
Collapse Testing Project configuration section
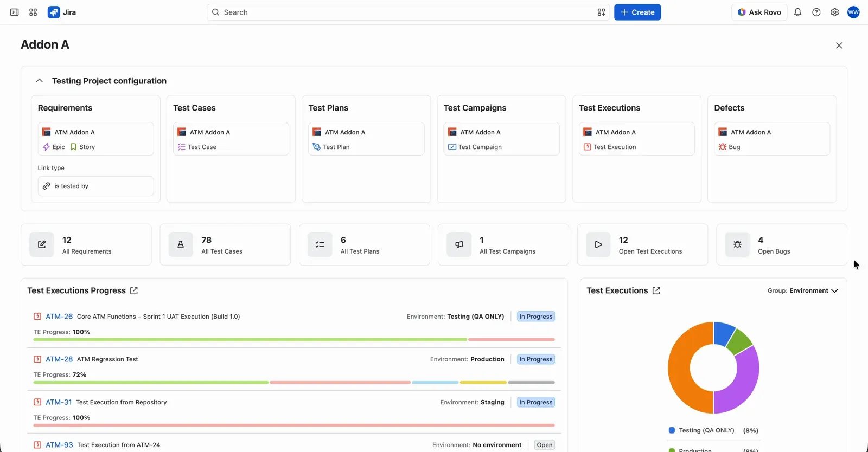point(39,81)
